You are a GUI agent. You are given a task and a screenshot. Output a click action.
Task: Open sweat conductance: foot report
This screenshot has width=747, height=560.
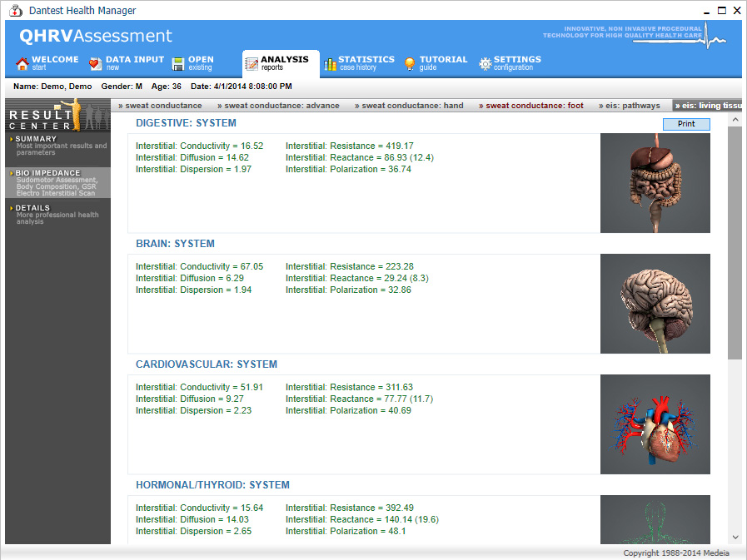(531, 106)
